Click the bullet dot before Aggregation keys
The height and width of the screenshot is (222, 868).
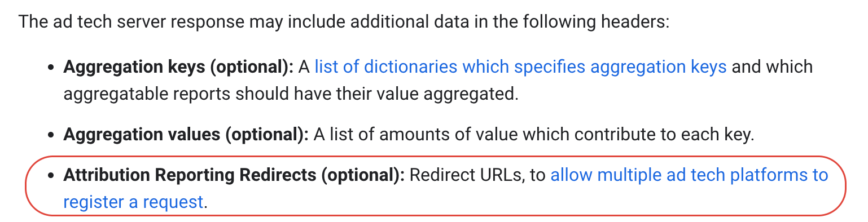pyautogui.click(x=51, y=68)
